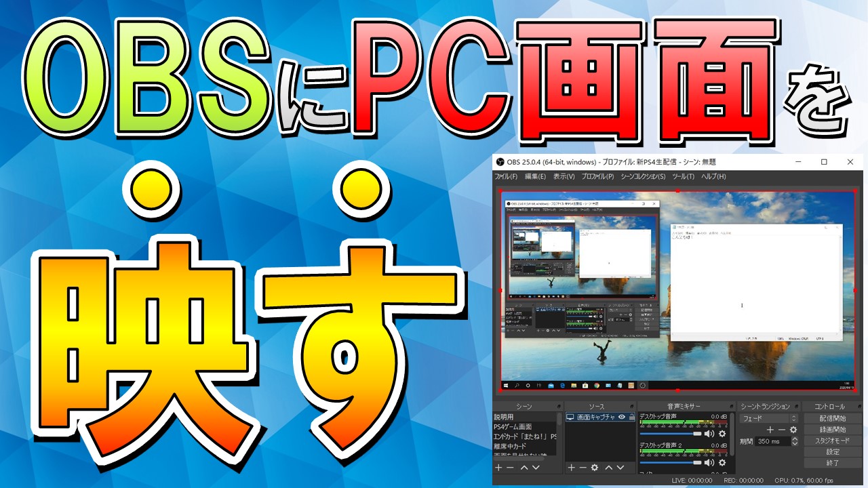Open the ヘルプ(H) menu
This screenshot has height=488, width=868.
pos(713,177)
